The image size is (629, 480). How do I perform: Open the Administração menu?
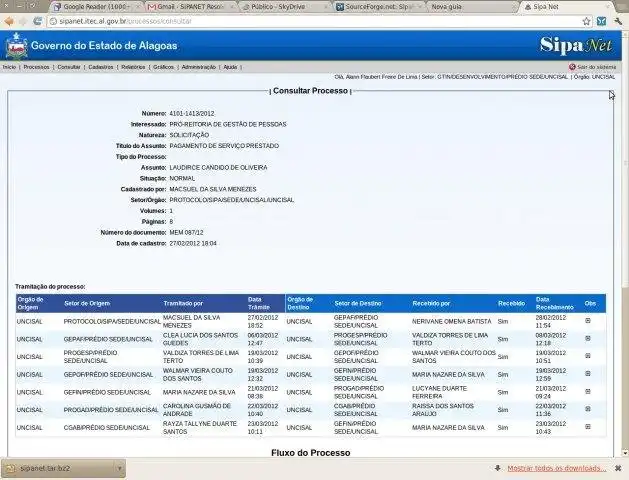[199, 67]
